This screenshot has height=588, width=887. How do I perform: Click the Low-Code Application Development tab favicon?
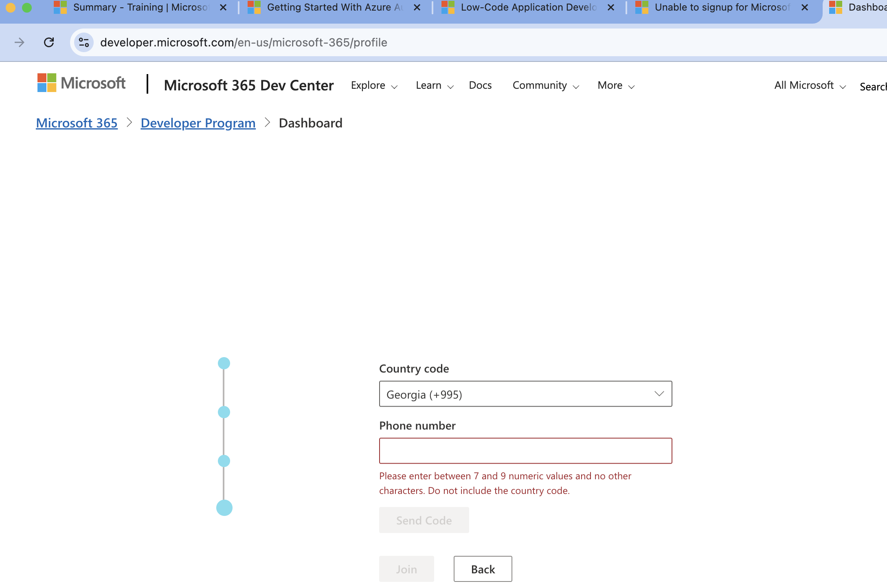[446, 7]
